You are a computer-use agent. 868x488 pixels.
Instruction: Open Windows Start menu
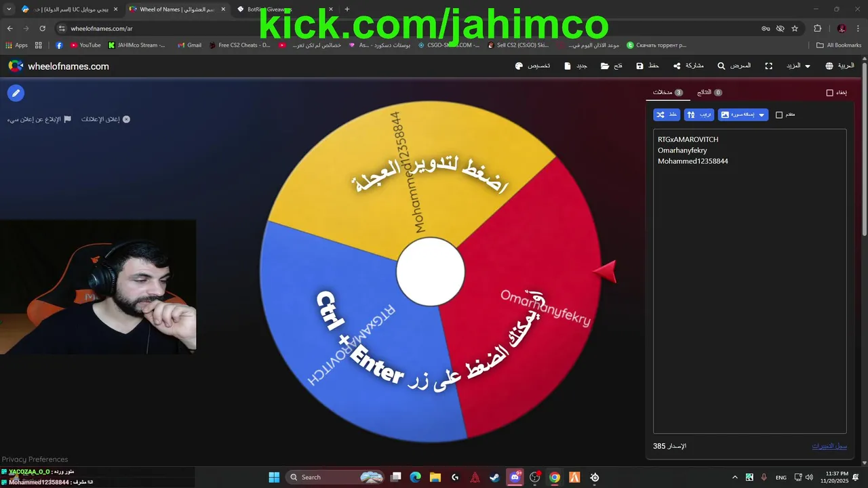click(x=274, y=477)
